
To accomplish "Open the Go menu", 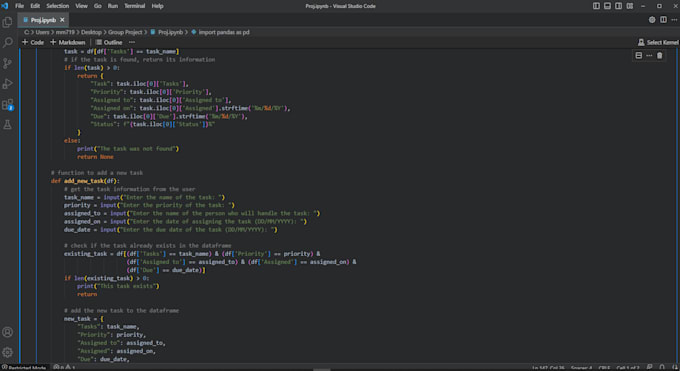I will coord(98,6).
